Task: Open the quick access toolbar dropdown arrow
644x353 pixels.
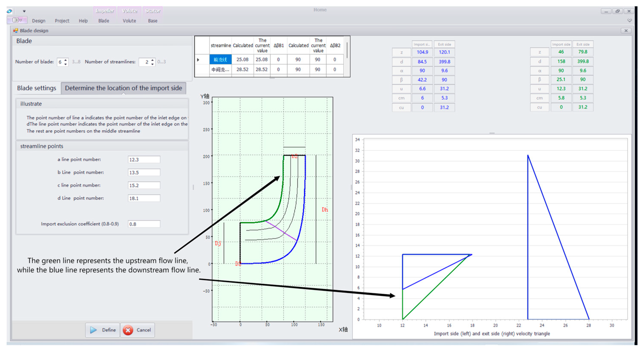Action: click(24, 11)
